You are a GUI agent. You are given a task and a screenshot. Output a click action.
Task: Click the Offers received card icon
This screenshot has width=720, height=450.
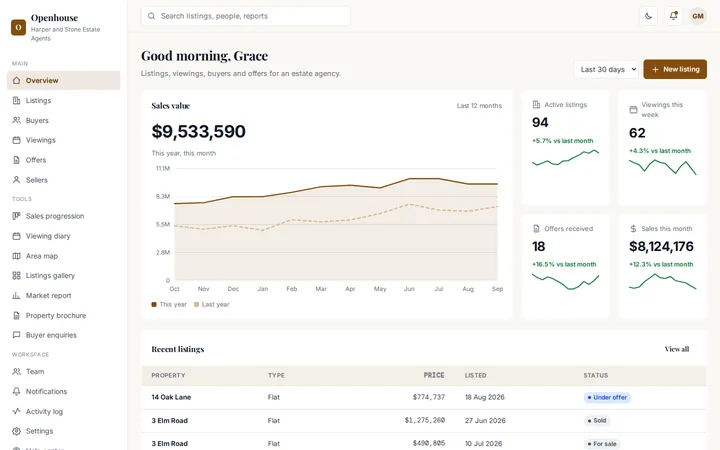click(536, 229)
